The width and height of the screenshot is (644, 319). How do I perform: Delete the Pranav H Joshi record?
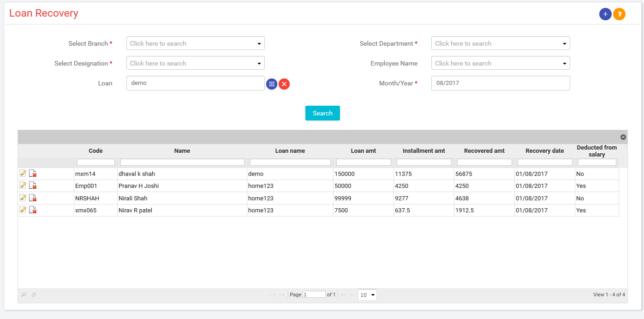33,186
